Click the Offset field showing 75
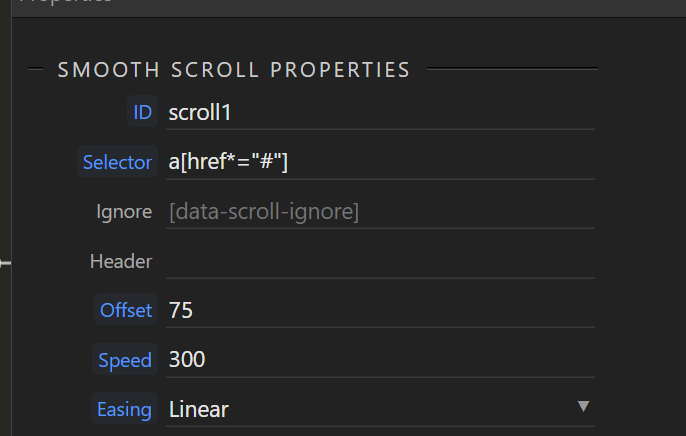This screenshot has height=436, width=686. click(380, 310)
